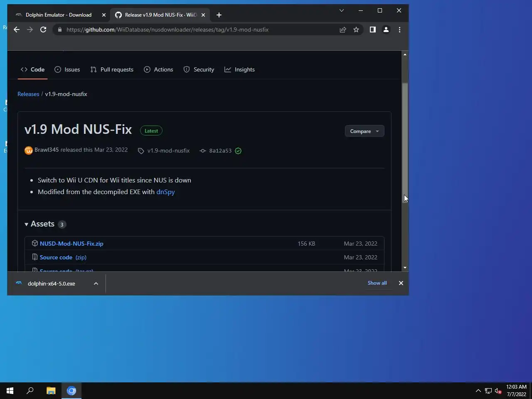Open Brawl345 user profile link
Image resolution: width=532 pixels, height=399 pixels.
tap(47, 150)
